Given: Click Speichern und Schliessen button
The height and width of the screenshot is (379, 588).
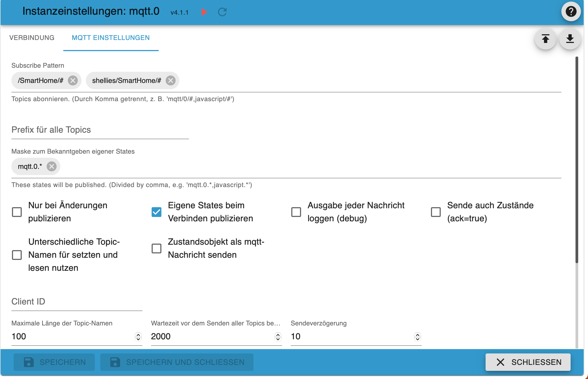Looking at the screenshot, I should tap(177, 362).
